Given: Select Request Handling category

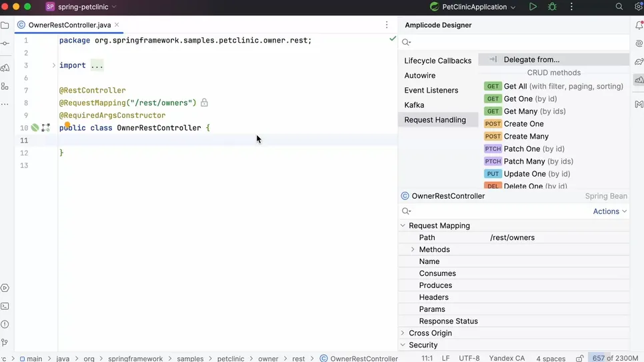Looking at the screenshot, I should click(438, 120).
